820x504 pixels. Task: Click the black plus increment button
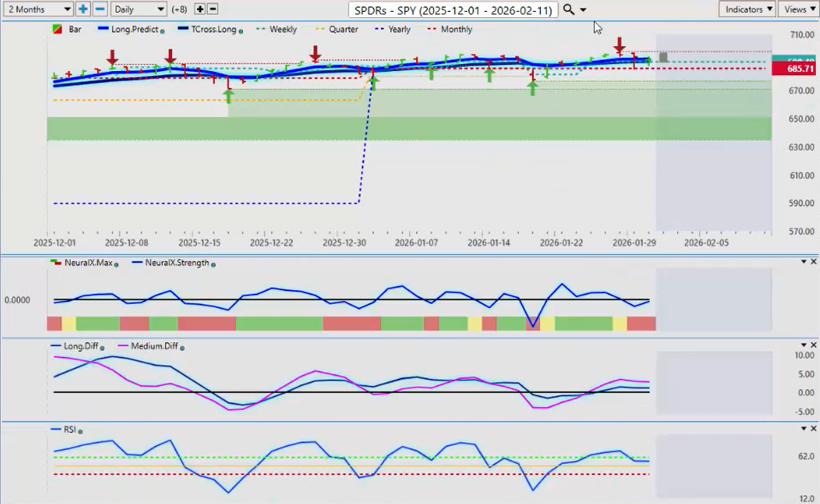(199, 9)
